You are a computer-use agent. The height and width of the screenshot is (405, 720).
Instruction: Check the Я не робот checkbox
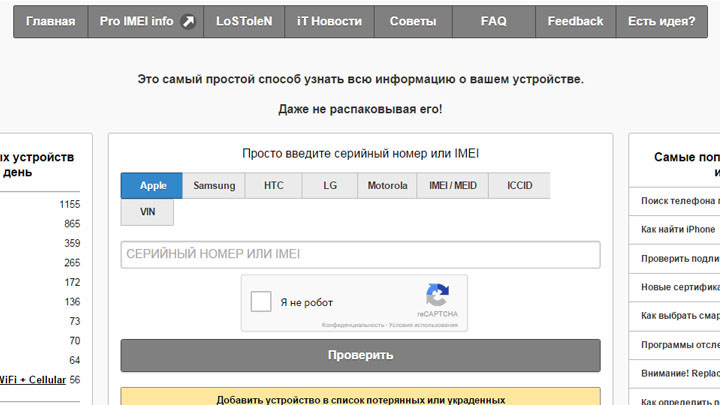261,302
